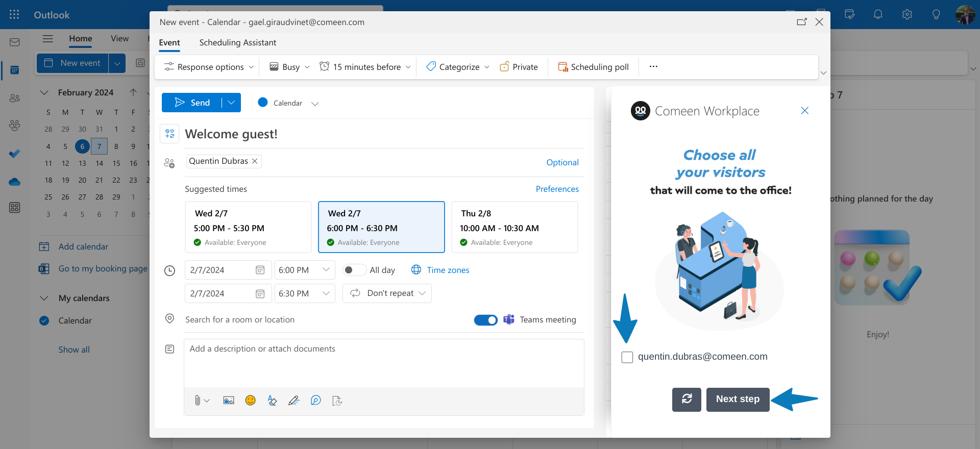Image resolution: width=980 pixels, height=449 pixels.
Task: Open the Preferences link
Action: [x=557, y=189]
